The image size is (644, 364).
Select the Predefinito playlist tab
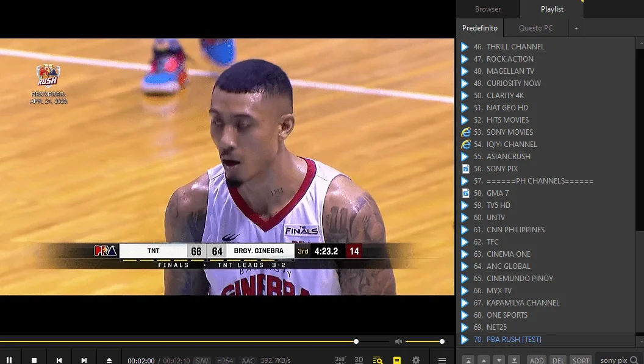point(480,28)
